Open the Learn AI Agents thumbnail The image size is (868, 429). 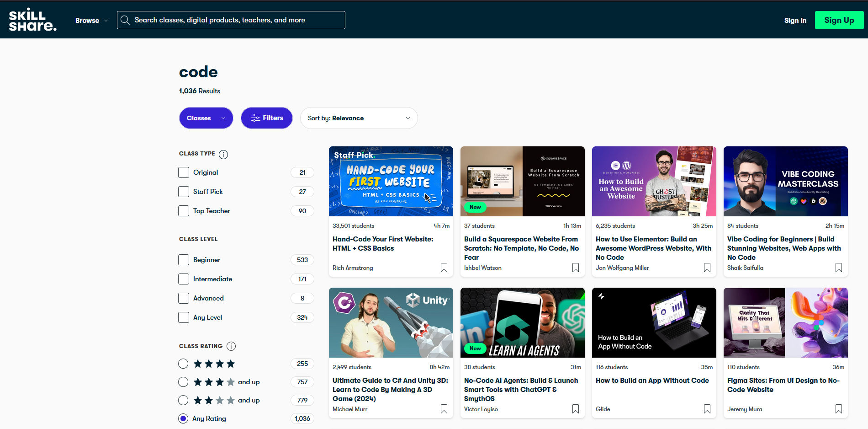523,322
